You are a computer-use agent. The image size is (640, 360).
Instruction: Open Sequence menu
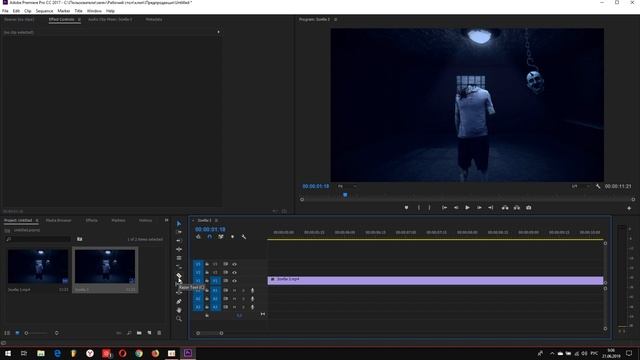44,11
